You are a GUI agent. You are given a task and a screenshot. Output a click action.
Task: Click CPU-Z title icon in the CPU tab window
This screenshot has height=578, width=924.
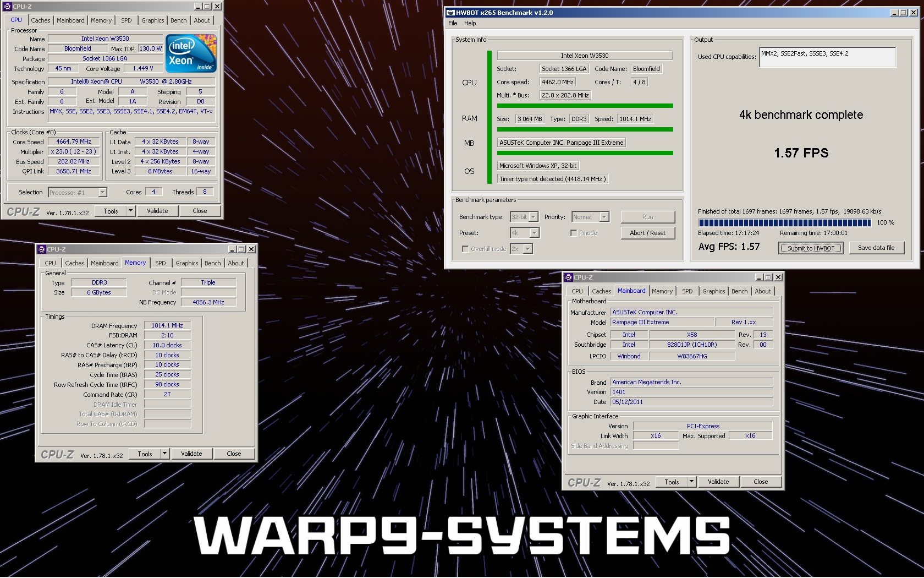coord(7,7)
